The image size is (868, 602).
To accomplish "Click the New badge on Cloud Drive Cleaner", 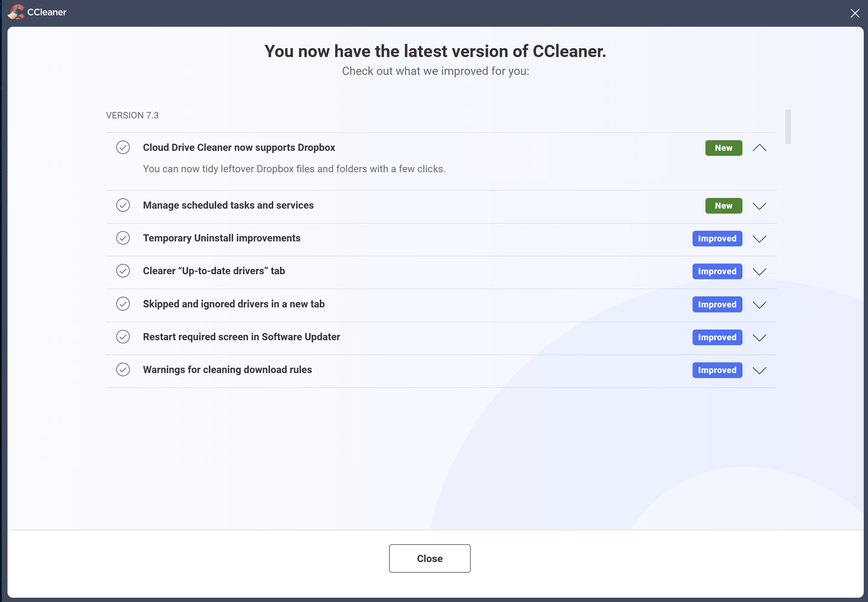I will point(724,148).
